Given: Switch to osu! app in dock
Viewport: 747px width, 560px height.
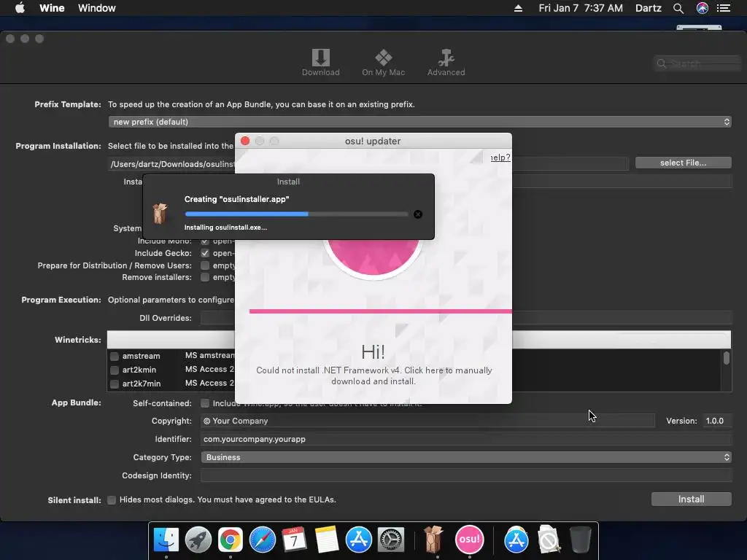Looking at the screenshot, I should point(470,540).
